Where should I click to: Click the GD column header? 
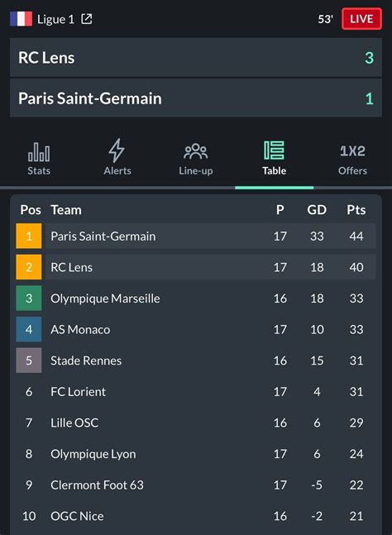tap(317, 210)
